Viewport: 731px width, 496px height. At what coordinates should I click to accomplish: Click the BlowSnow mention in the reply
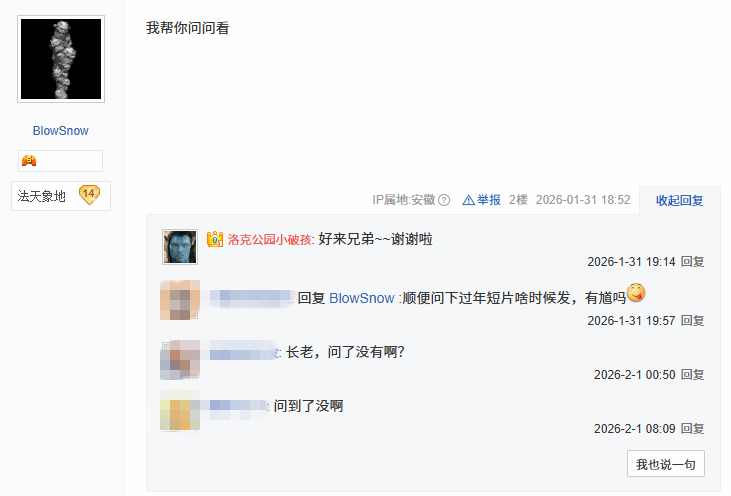coord(362,298)
